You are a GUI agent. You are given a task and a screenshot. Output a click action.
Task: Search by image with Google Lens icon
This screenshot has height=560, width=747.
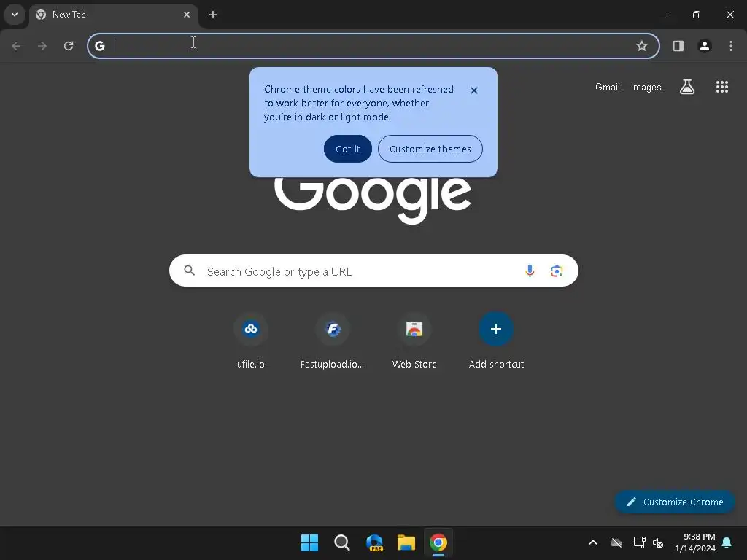557,271
